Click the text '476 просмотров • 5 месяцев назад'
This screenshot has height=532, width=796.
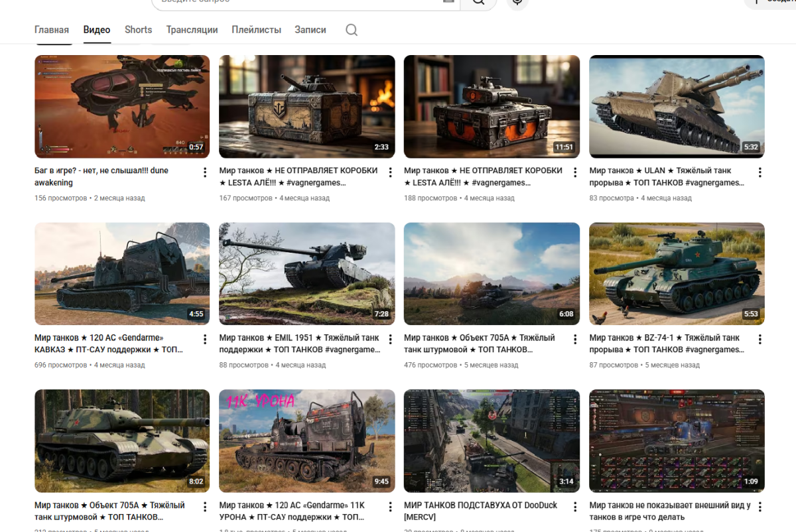(461, 365)
